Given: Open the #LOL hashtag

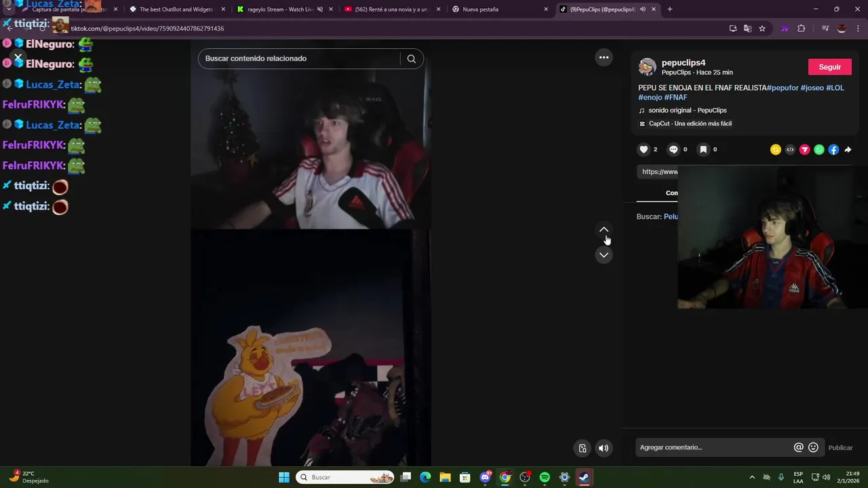Looking at the screenshot, I should (835, 88).
